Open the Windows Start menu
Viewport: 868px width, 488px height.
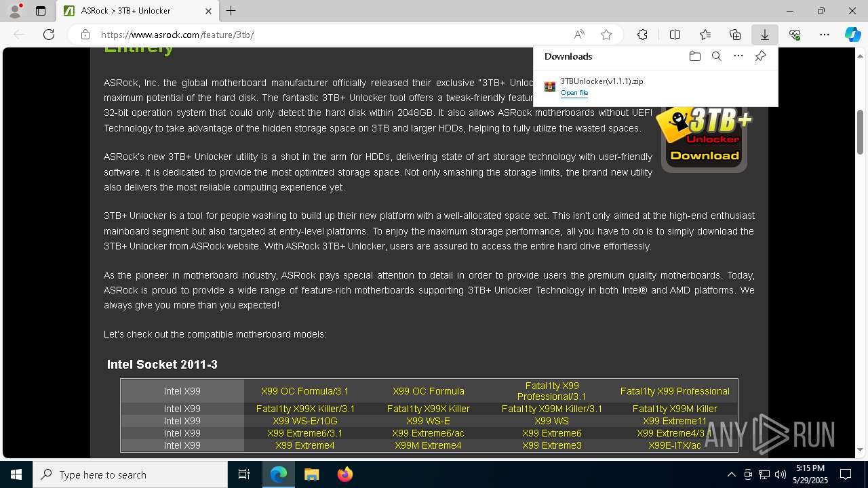tap(16, 474)
